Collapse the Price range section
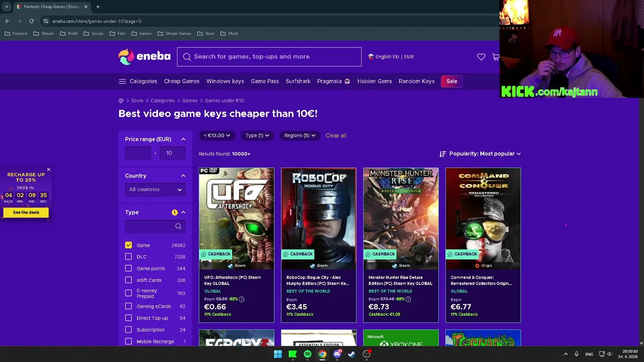Screen dimensions: 644x362 tap(183, 139)
